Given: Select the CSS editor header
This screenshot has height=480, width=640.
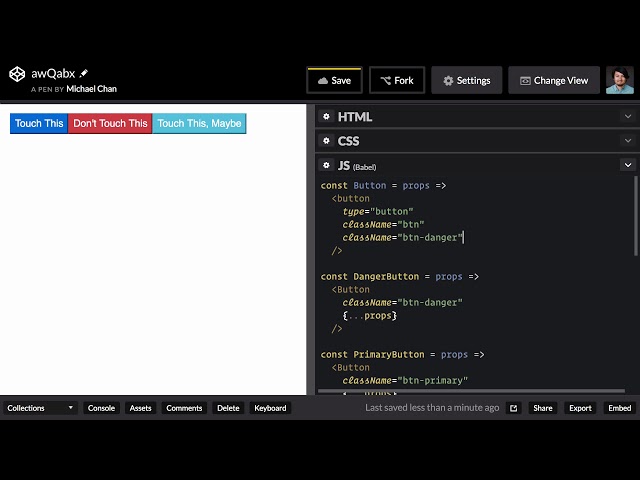Looking at the screenshot, I should [x=477, y=141].
